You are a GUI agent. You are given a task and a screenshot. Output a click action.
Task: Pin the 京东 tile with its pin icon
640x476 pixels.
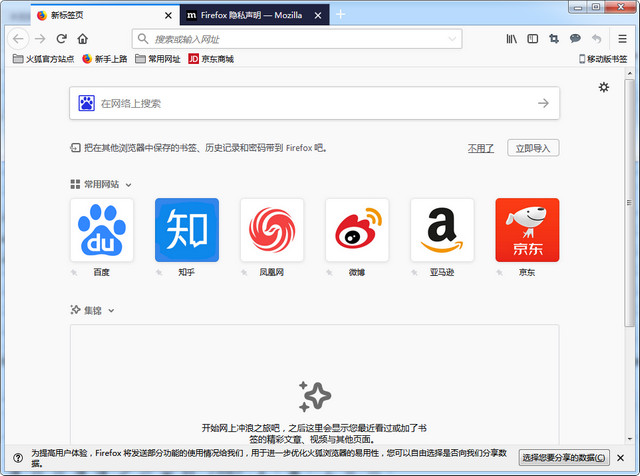pyautogui.click(x=500, y=272)
